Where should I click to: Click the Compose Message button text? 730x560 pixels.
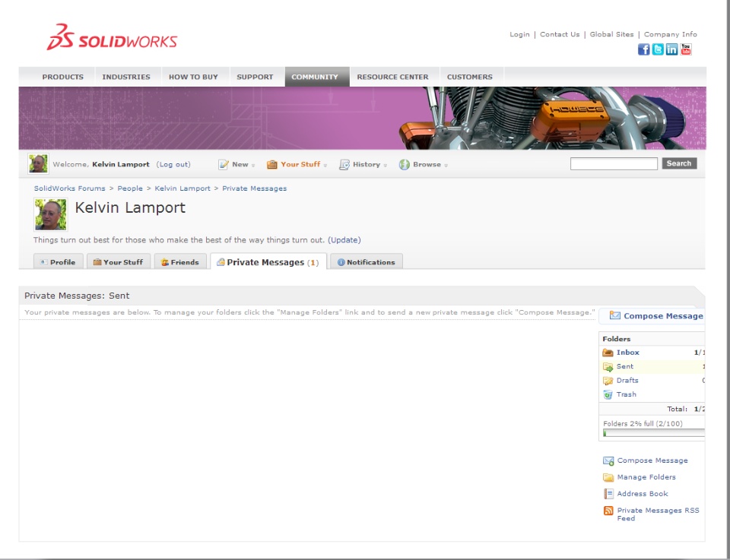point(663,316)
